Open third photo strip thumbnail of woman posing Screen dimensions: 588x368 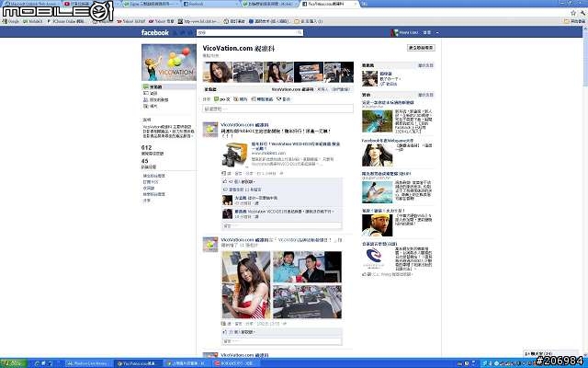(x=278, y=72)
